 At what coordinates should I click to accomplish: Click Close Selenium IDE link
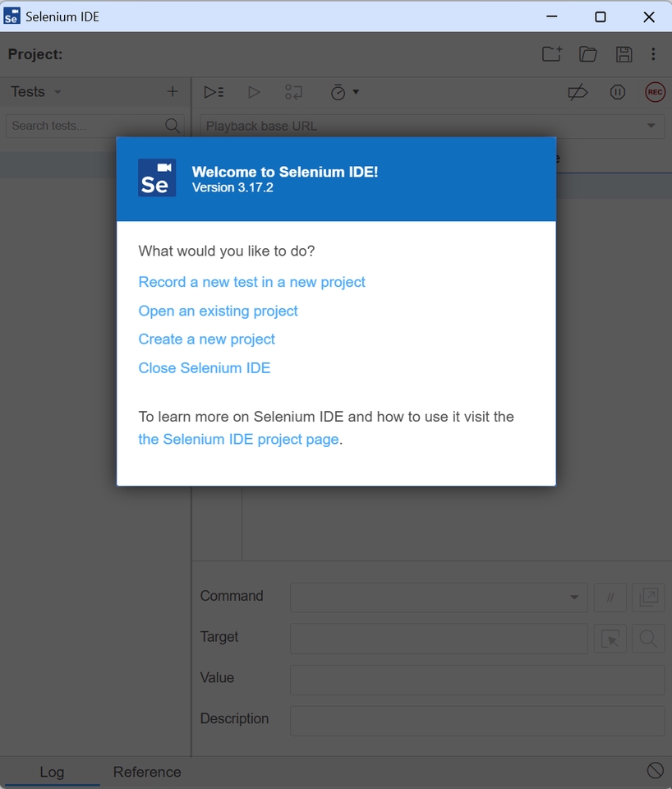[x=205, y=368]
